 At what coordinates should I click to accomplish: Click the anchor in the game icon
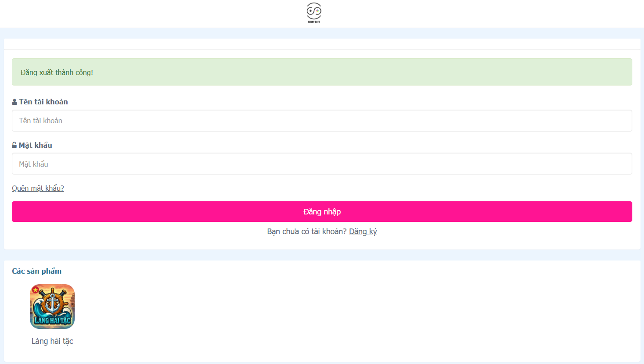point(52,303)
